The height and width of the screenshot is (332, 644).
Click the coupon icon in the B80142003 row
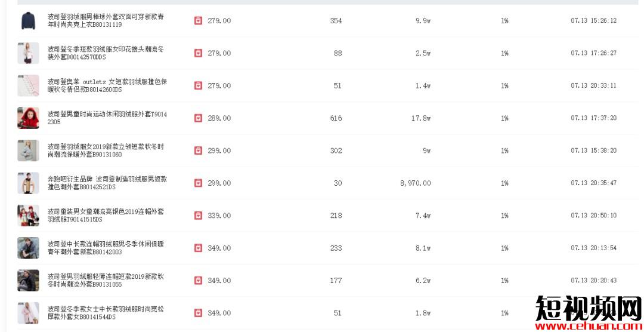click(198, 248)
